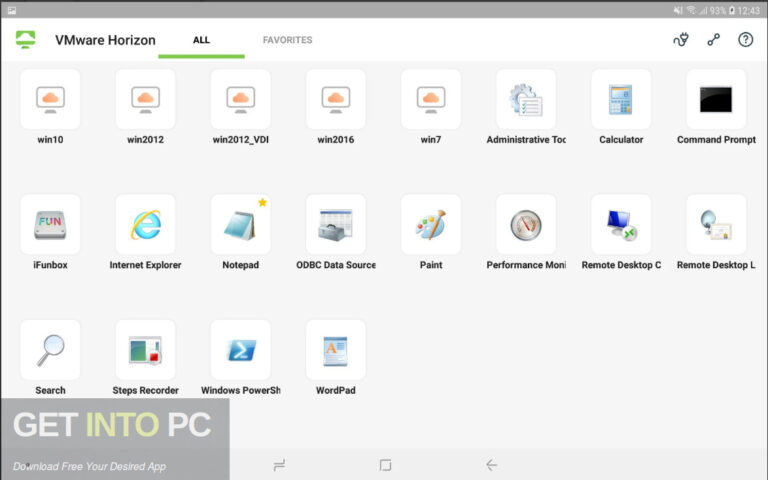Open the win2016 desktop
Viewport: 768px width, 480px height.
click(336, 99)
